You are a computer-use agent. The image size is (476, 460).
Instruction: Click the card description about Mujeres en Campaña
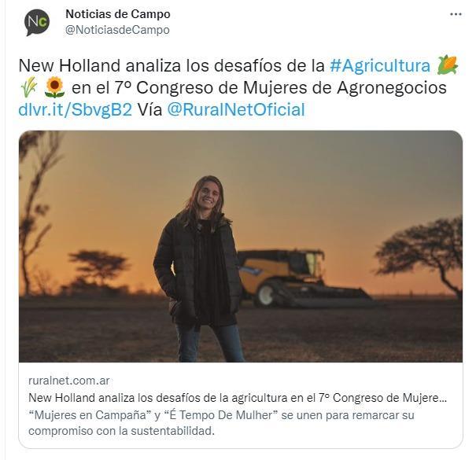coord(221,423)
